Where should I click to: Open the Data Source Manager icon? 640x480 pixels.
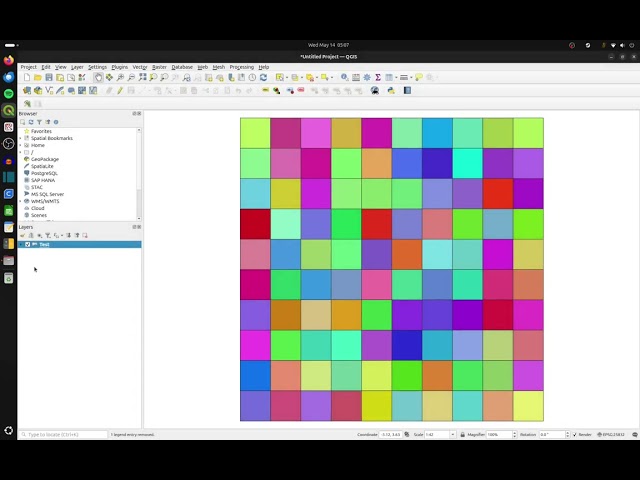coord(27,90)
